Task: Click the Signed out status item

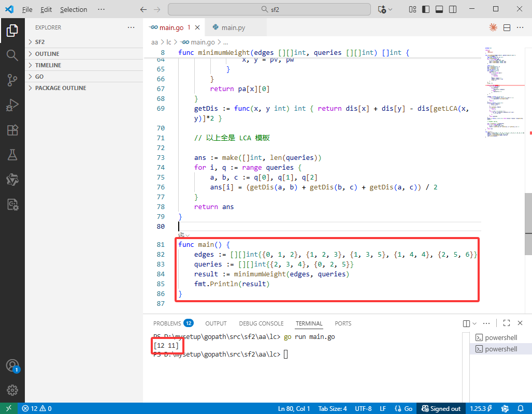Action: [441, 409]
